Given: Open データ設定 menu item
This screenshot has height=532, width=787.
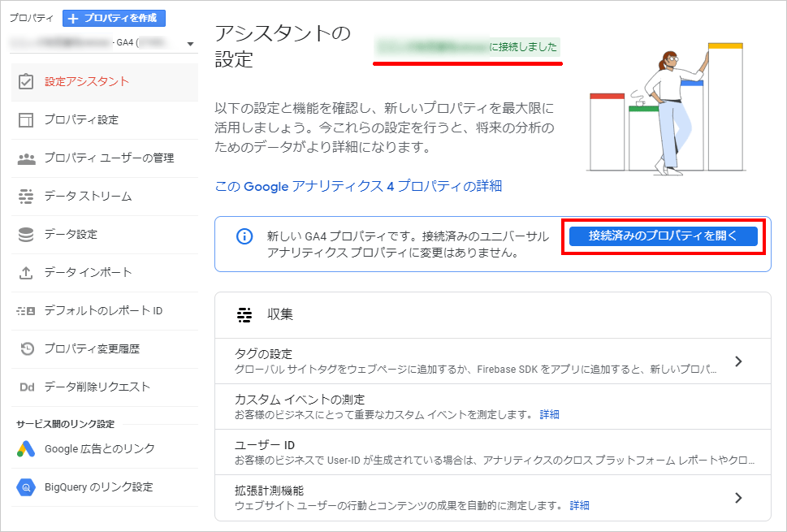Looking at the screenshot, I should tap(105, 235).
